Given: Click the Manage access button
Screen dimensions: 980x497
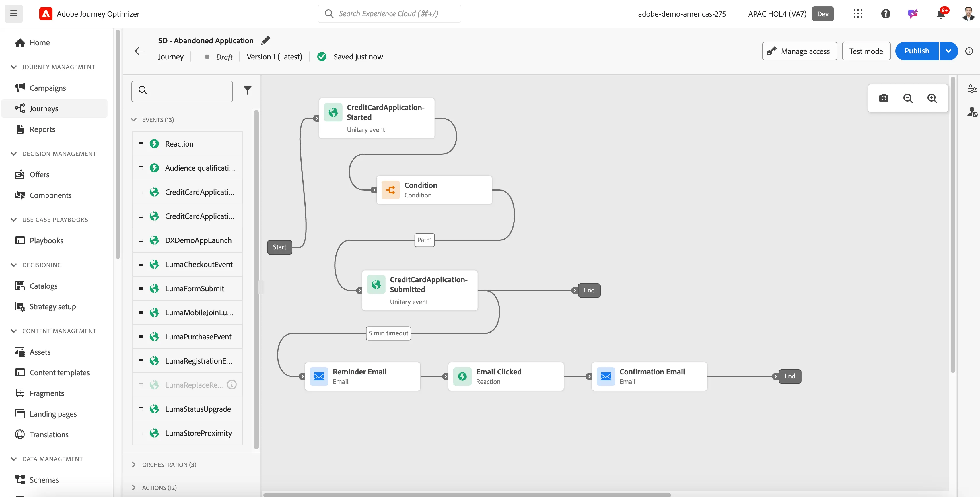Looking at the screenshot, I should pos(800,51).
